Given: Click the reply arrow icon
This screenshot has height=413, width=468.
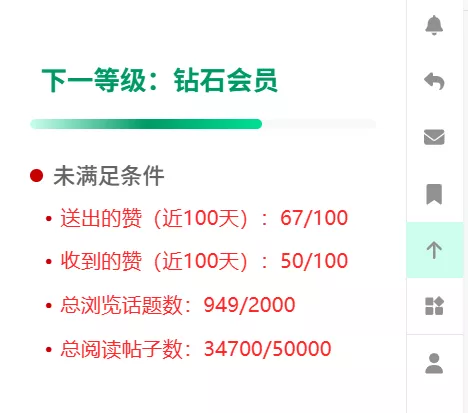Looking at the screenshot, I should pos(434,82).
